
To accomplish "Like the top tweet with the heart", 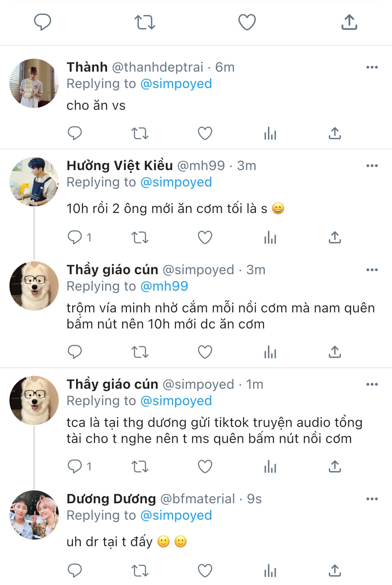I will [x=247, y=22].
